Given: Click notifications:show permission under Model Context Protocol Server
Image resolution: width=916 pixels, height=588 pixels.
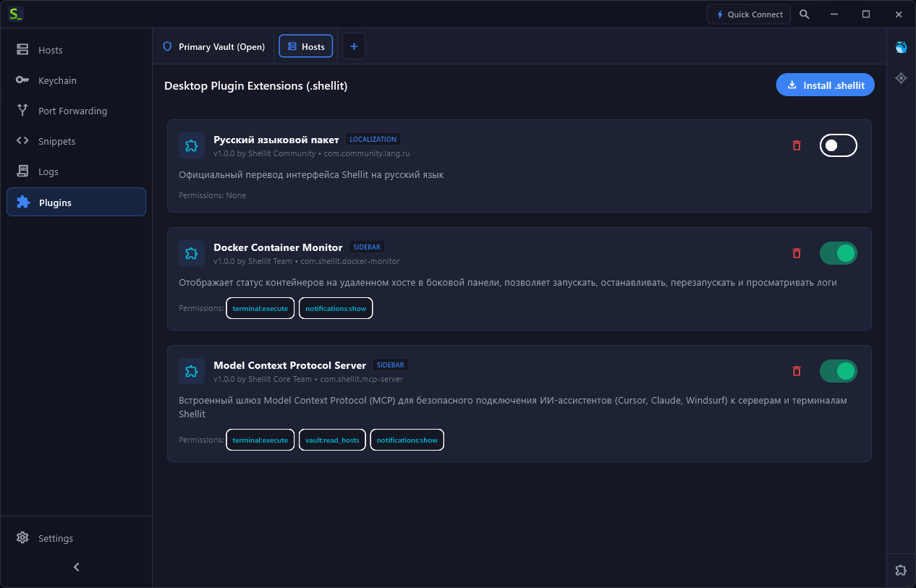Looking at the screenshot, I should 407,440.
